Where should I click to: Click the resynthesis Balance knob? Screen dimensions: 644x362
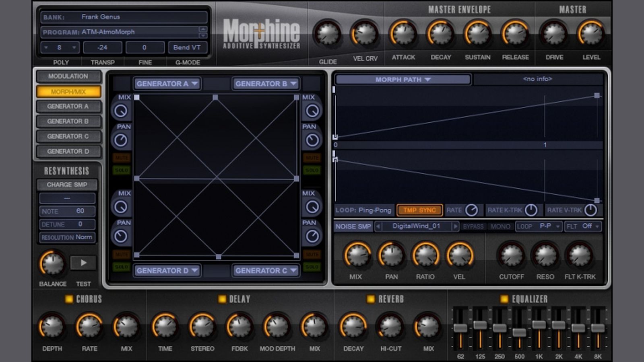pyautogui.click(x=52, y=263)
